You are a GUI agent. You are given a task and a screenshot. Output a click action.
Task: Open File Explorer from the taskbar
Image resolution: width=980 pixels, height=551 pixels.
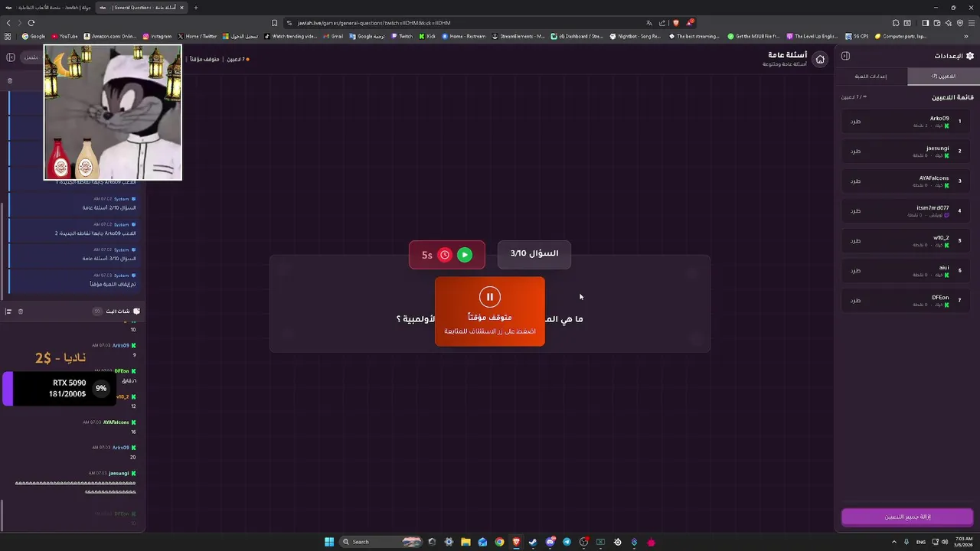click(x=465, y=542)
